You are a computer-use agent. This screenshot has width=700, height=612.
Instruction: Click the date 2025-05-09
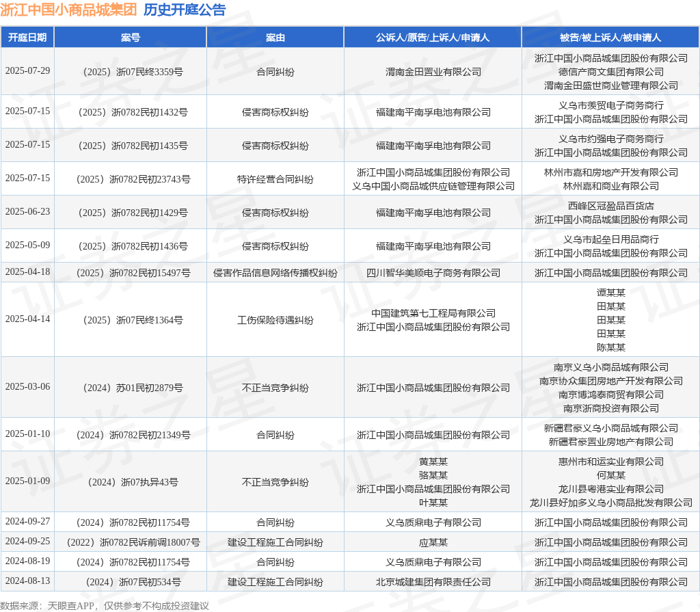[x=27, y=245]
